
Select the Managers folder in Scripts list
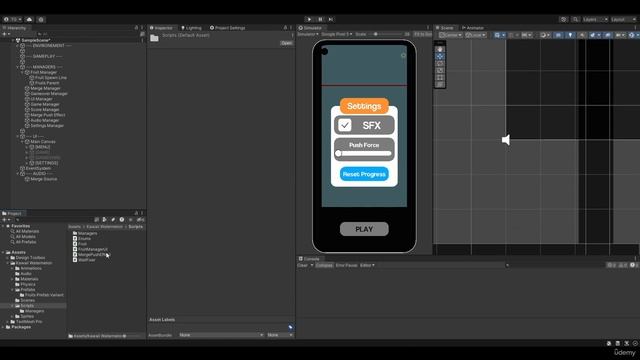(85, 233)
